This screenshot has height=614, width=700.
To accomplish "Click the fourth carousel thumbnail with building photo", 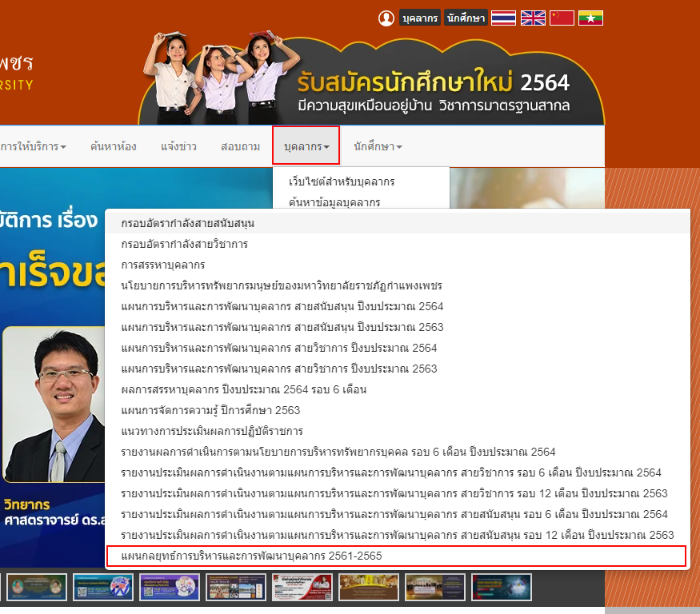I will [x=236, y=587].
